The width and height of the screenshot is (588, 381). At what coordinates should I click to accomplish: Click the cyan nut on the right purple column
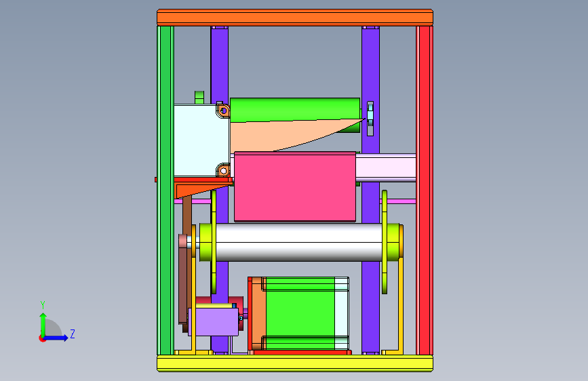370,115
